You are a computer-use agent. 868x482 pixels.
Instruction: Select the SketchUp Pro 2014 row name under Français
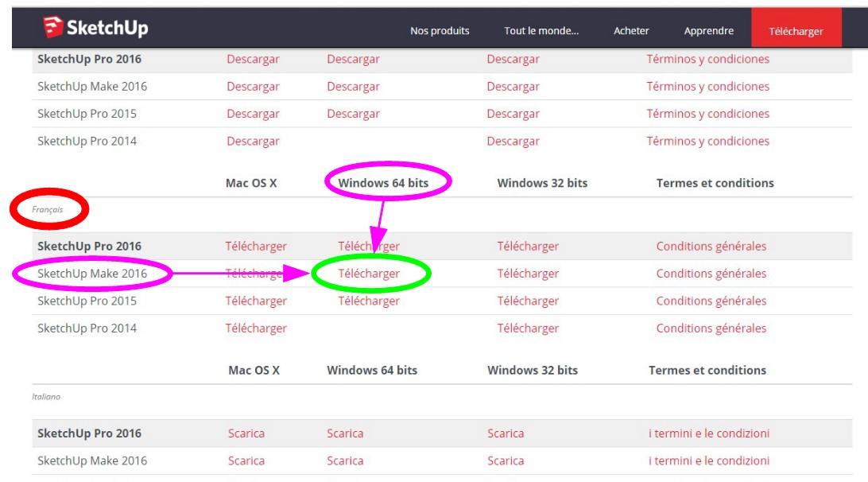click(x=87, y=328)
